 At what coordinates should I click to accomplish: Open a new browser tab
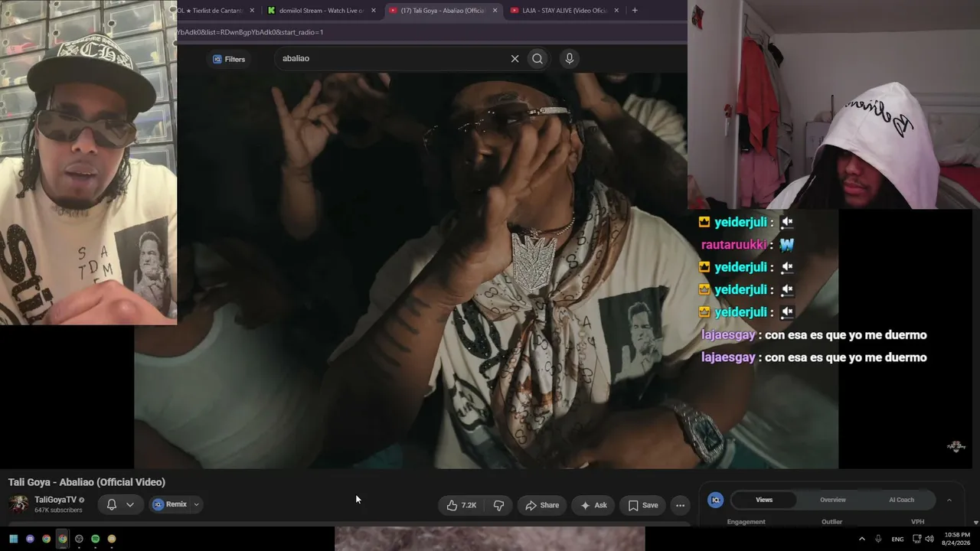point(635,11)
